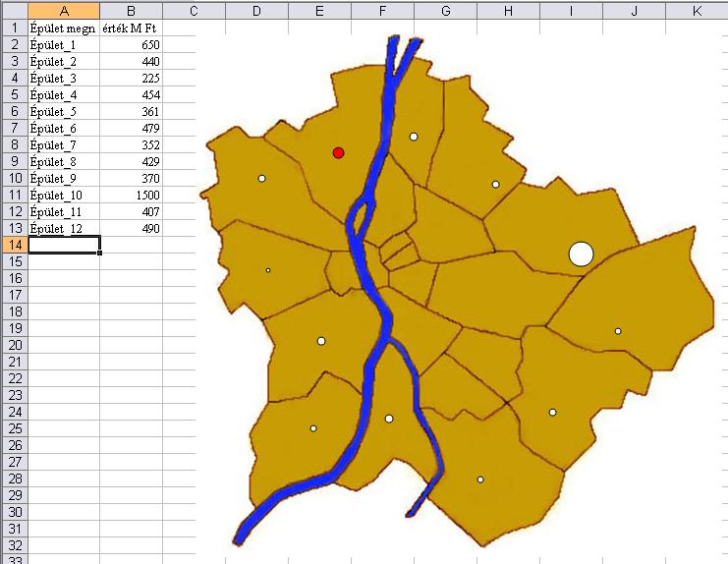Click the value cell 407
This screenshot has height=564, width=728.
[131, 211]
